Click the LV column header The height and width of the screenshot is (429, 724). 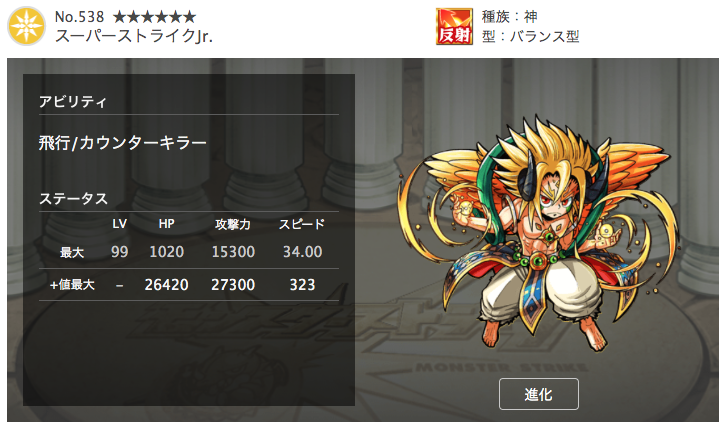click(x=119, y=224)
